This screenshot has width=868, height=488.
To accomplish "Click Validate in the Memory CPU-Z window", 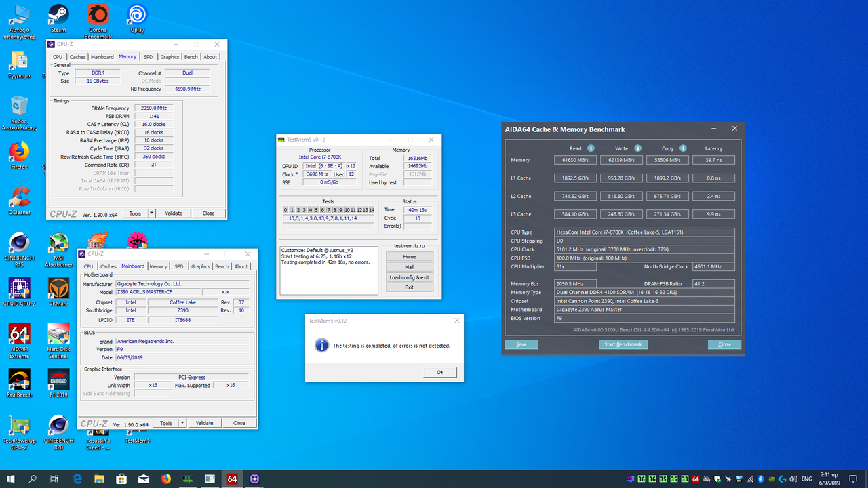I will (x=174, y=213).
